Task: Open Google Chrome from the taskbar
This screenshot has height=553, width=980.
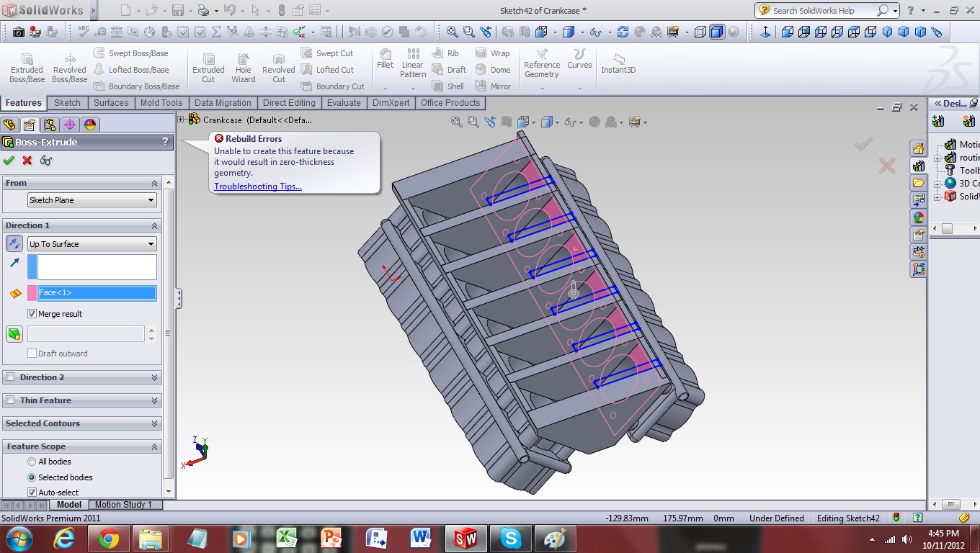Action: (x=109, y=539)
